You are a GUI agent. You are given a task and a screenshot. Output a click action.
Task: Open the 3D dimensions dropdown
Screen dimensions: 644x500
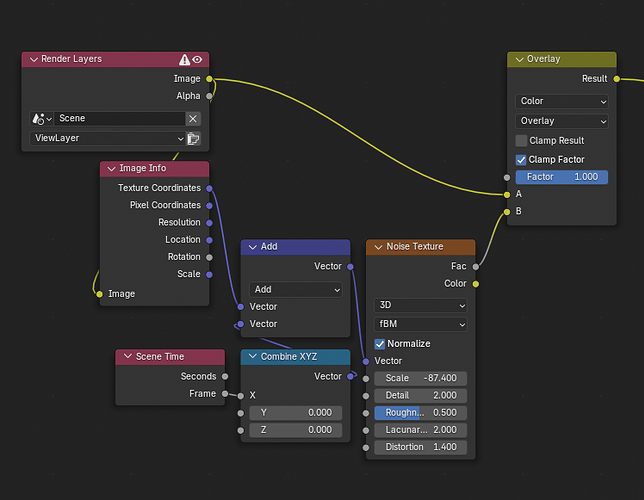[x=421, y=305]
